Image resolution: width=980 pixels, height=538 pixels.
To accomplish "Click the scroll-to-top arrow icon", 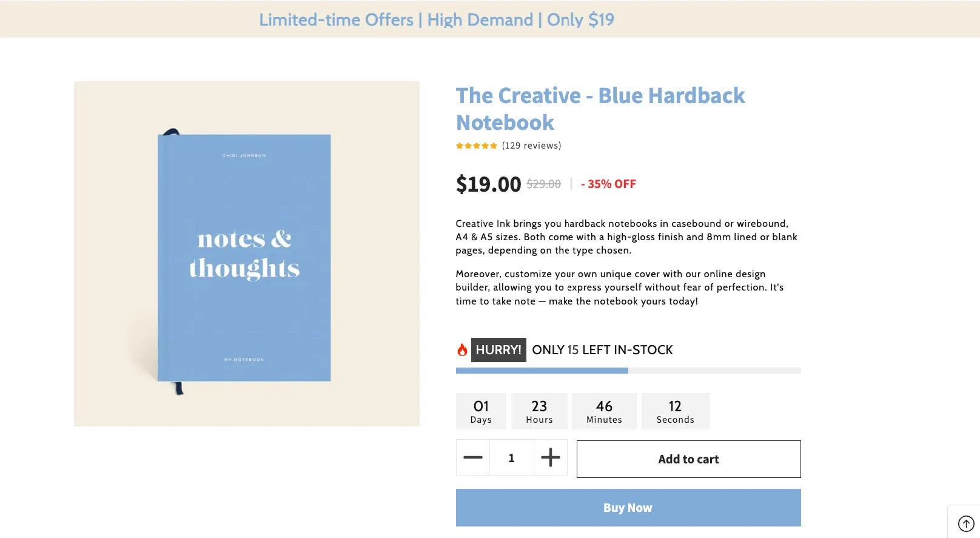I will pos(965,523).
